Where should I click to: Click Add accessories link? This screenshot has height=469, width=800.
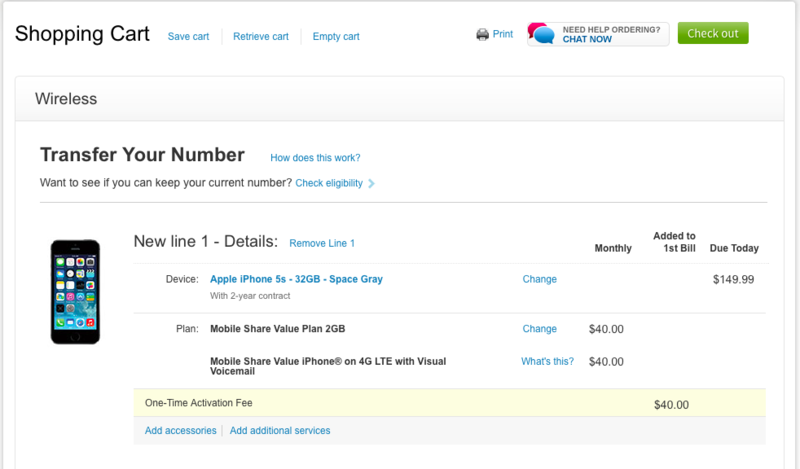[181, 430]
